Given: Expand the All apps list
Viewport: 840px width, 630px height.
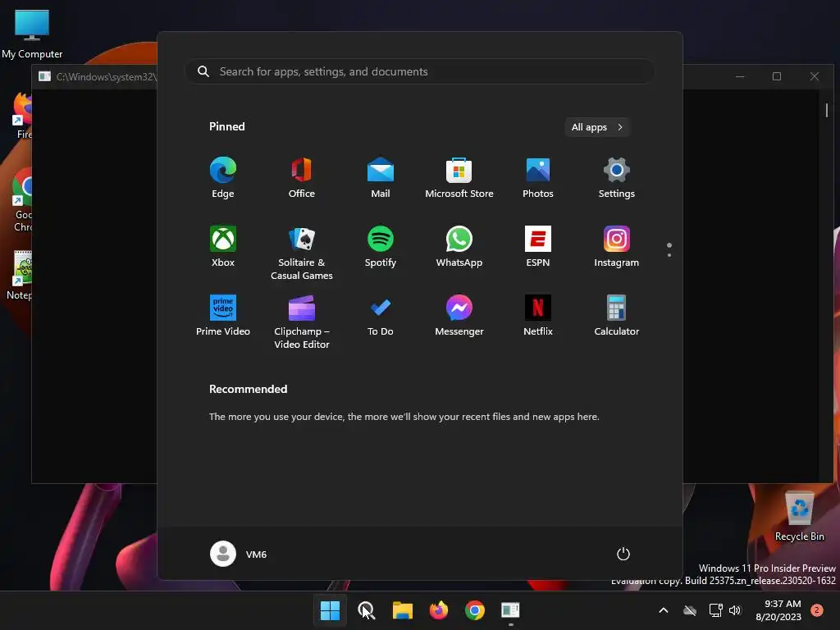Looking at the screenshot, I should click(x=597, y=127).
